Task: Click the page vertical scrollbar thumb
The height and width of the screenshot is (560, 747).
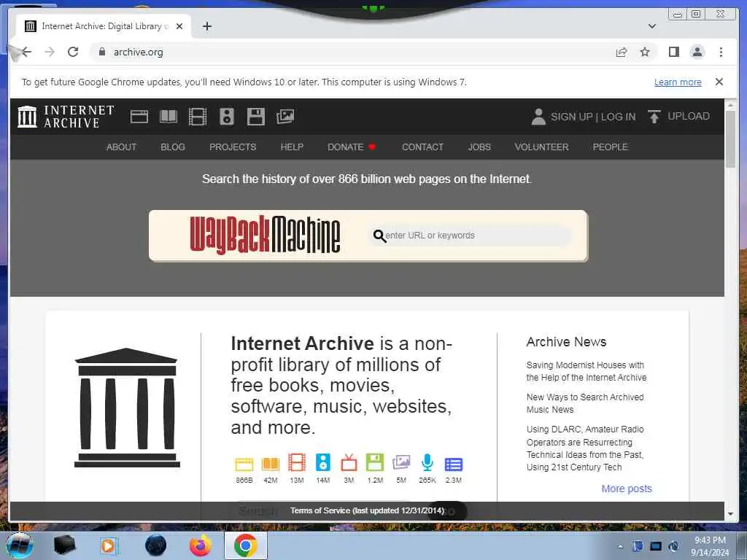Action: tap(731, 139)
